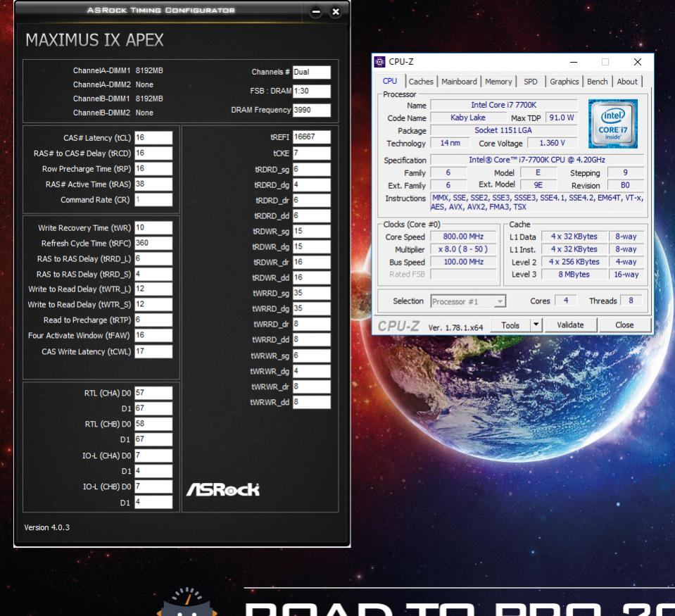This screenshot has height=616, width=675.
Task: Click the CAS Write Latency (tCWL) field
Action: (x=153, y=351)
